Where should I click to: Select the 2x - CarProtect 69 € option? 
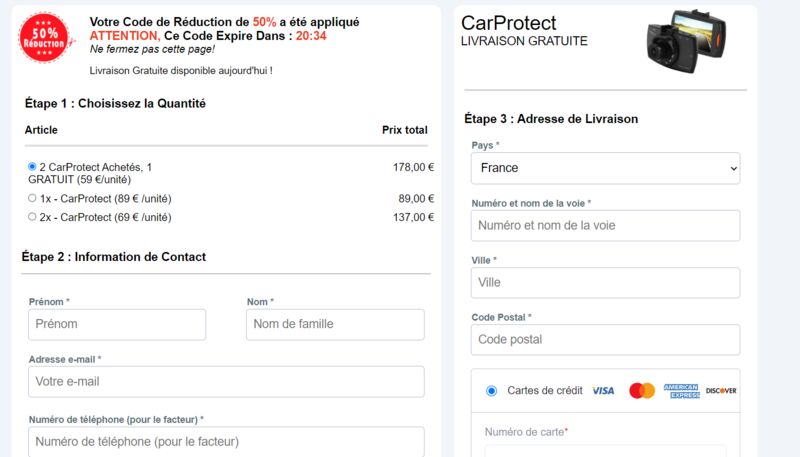(32, 217)
